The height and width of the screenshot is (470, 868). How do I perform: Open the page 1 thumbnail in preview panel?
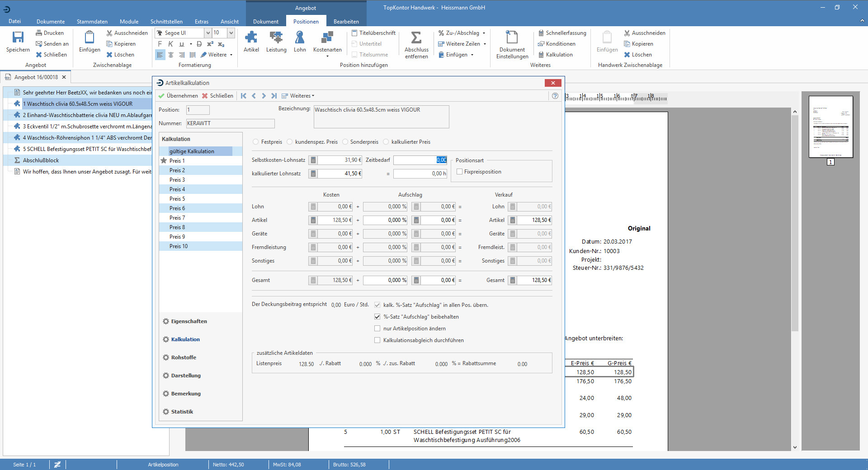point(832,127)
